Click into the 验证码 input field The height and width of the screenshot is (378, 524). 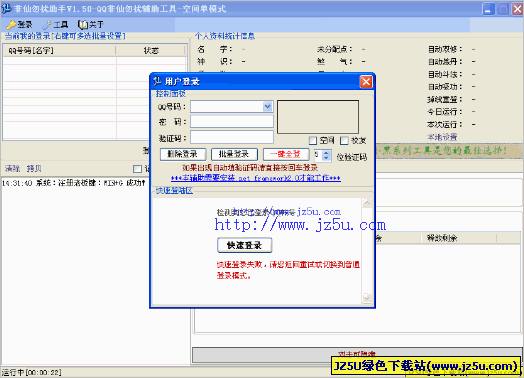232,137
